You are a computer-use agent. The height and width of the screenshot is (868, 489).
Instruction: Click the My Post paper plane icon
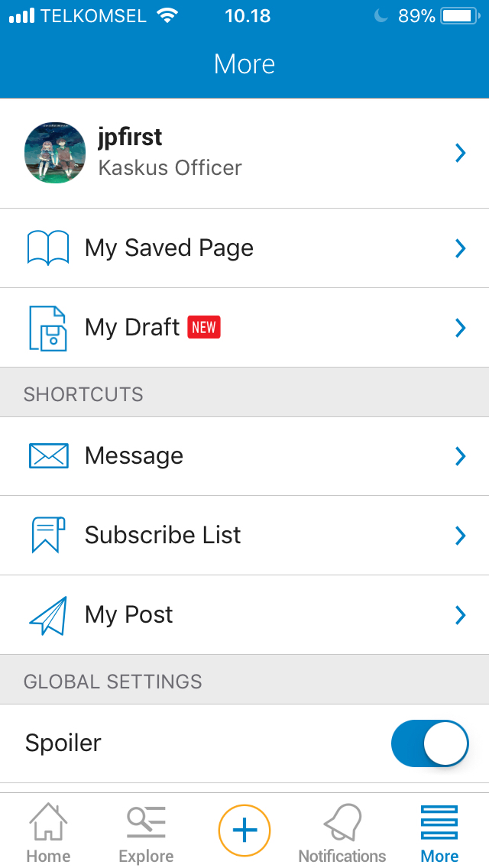[49, 614]
